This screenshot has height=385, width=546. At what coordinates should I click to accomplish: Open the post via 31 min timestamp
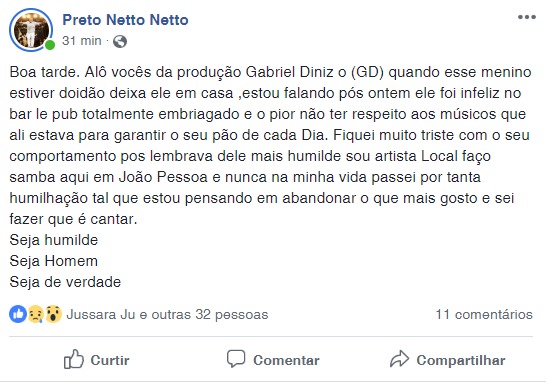click(82, 41)
